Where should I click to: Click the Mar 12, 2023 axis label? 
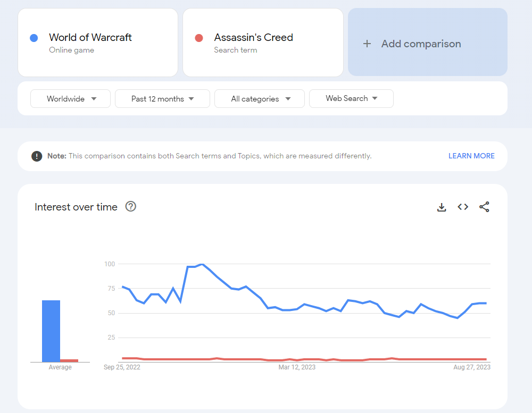pos(297,367)
